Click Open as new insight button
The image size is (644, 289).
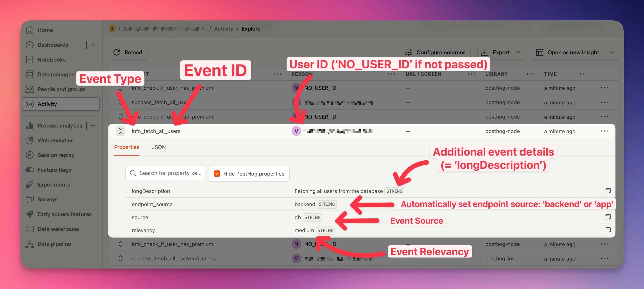click(x=573, y=53)
